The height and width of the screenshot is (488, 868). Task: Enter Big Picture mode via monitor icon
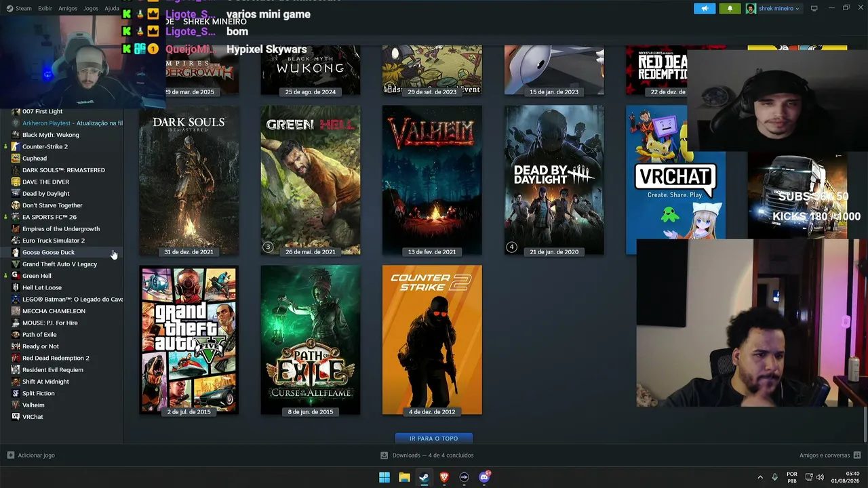(x=814, y=9)
